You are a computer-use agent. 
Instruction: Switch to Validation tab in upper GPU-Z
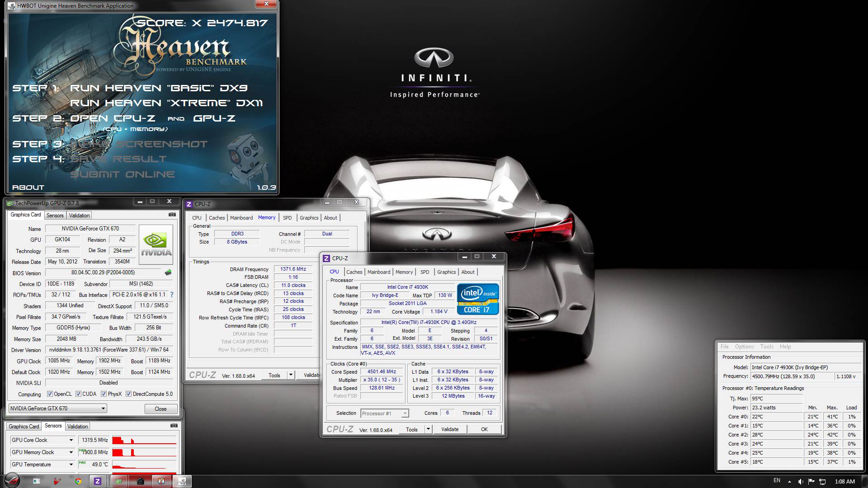click(79, 216)
